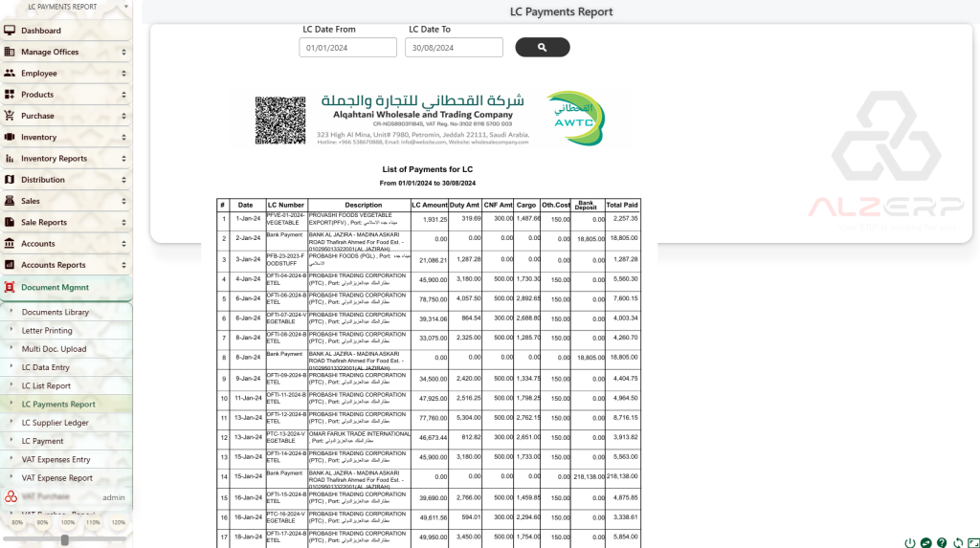Expand the Inventory Reports menu arrows
The width and height of the screenshot is (980, 548).
point(123,158)
